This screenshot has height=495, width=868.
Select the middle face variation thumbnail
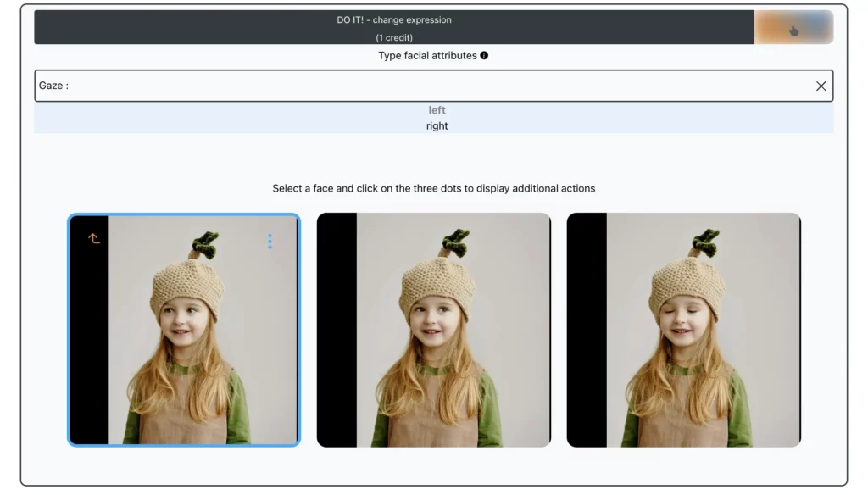[x=434, y=331]
